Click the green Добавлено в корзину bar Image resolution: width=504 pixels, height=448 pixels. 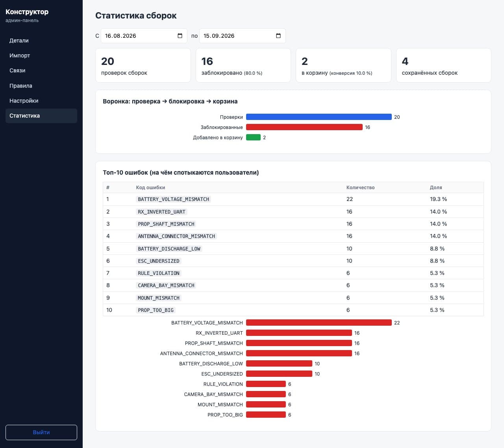(x=253, y=137)
